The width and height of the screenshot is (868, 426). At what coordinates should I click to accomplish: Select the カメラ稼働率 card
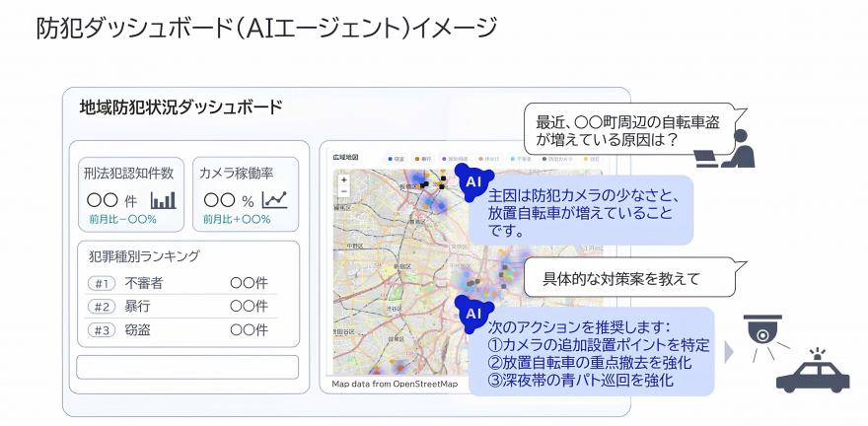pos(246,194)
